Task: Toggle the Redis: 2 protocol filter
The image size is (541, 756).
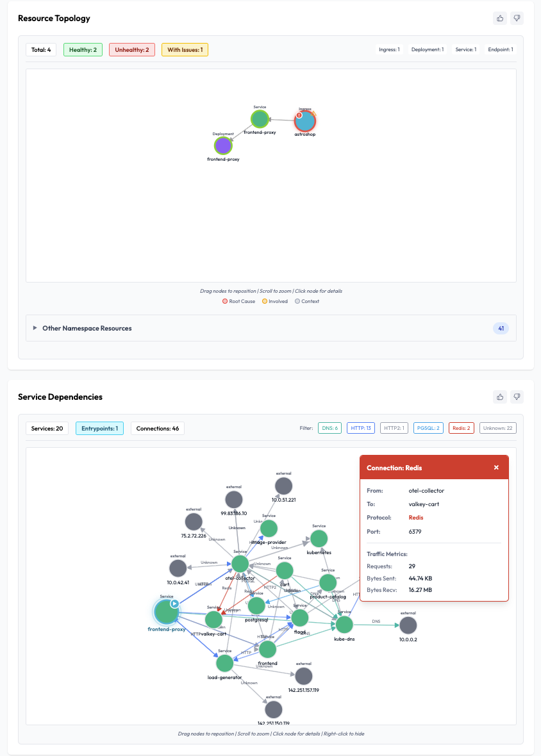Action: (x=461, y=428)
